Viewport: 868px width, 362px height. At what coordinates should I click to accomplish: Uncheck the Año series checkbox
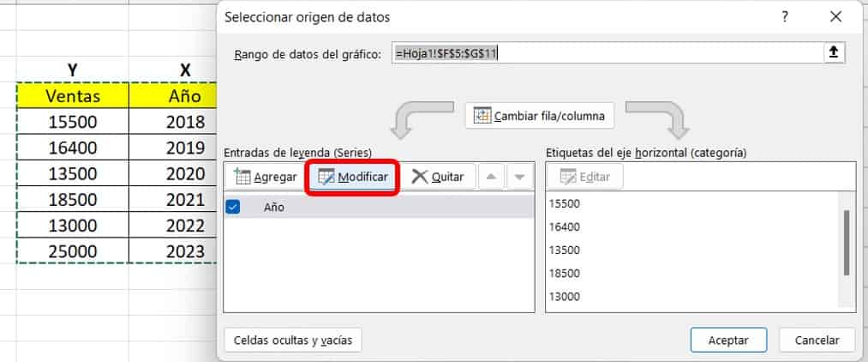233,207
